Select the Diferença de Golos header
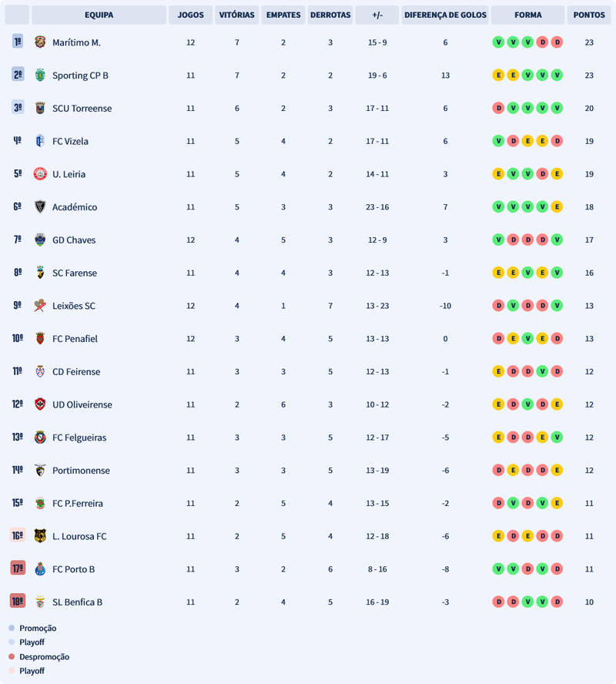616x684 pixels. [445, 15]
